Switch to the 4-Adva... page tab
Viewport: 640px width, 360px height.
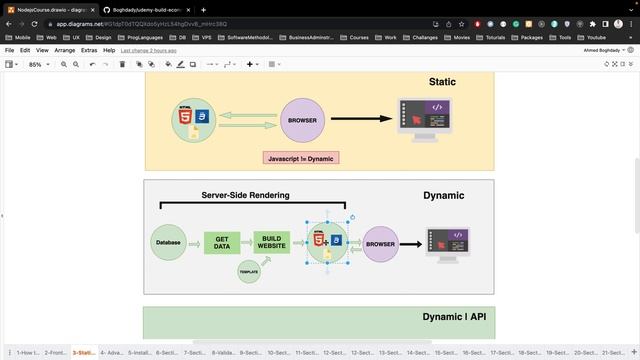click(111, 352)
